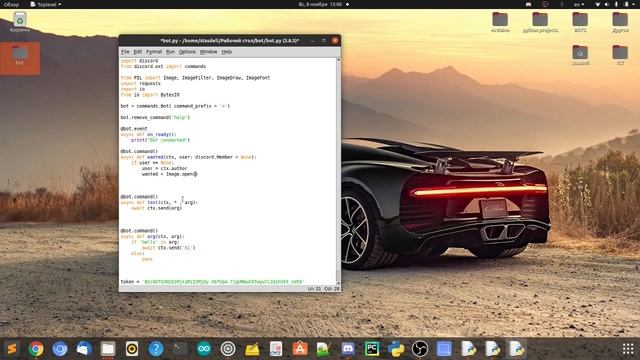Image resolution: width=640 pixels, height=360 pixels.
Task: Minimize the bot.py IDLE window
Action: pos(313,40)
